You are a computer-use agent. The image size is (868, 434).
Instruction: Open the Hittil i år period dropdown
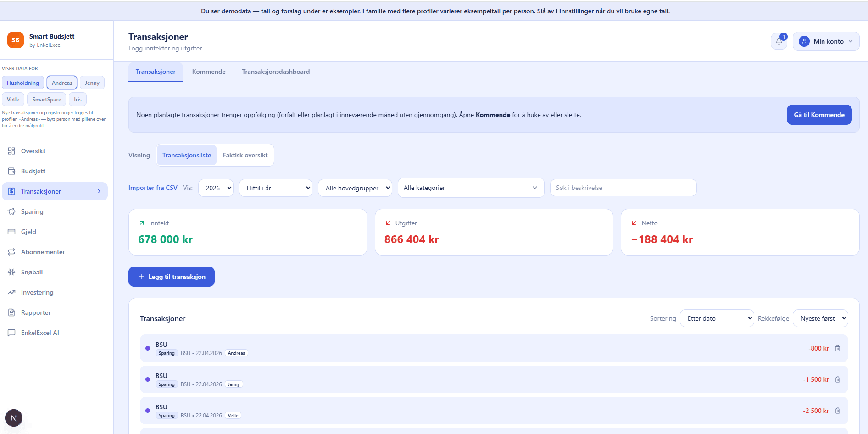click(276, 188)
